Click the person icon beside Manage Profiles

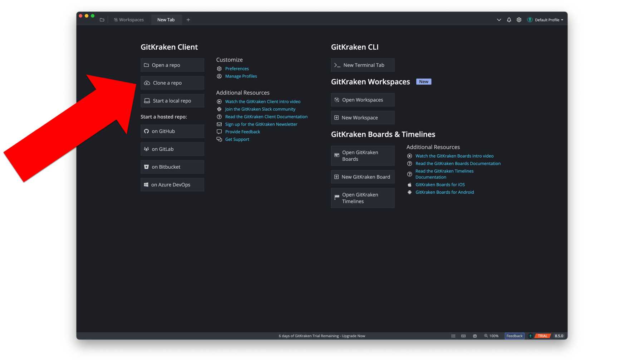coord(219,76)
